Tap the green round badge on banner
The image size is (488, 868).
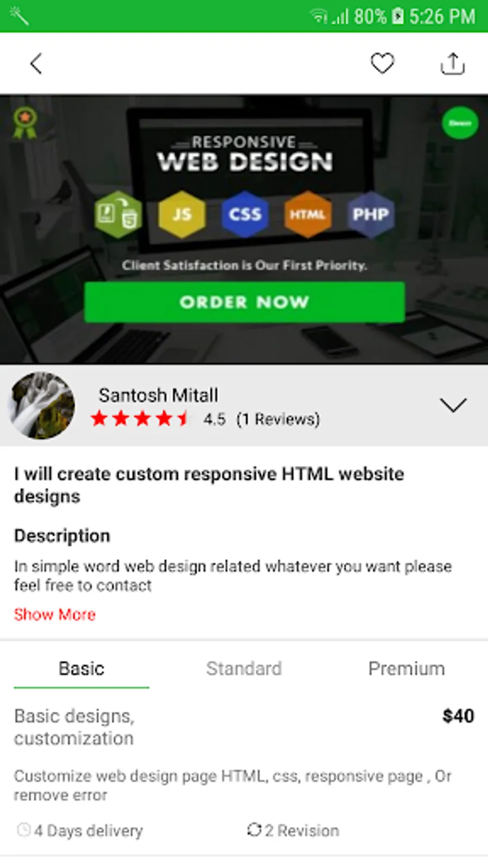pyautogui.click(x=460, y=123)
